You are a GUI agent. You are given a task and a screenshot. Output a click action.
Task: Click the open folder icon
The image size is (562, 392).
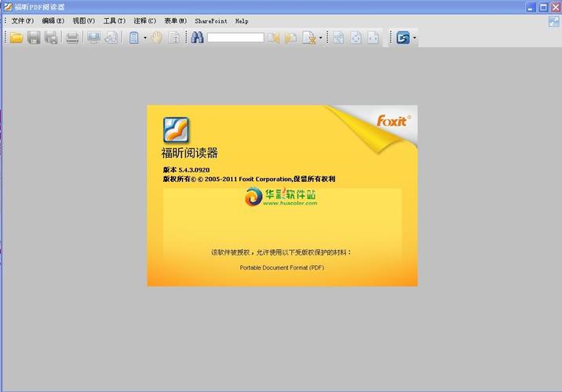(x=16, y=38)
